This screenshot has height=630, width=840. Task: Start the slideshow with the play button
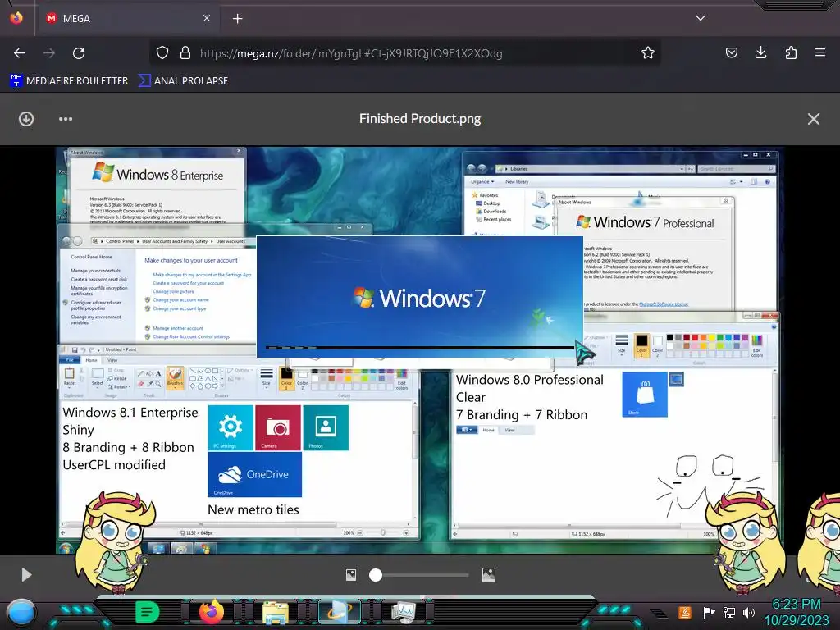coord(26,575)
